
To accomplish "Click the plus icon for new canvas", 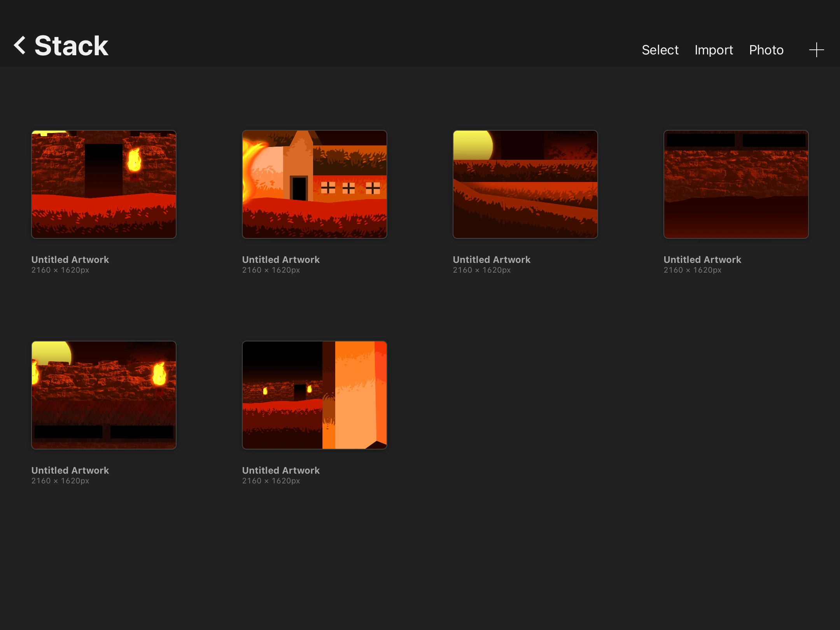I will click(816, 50).
